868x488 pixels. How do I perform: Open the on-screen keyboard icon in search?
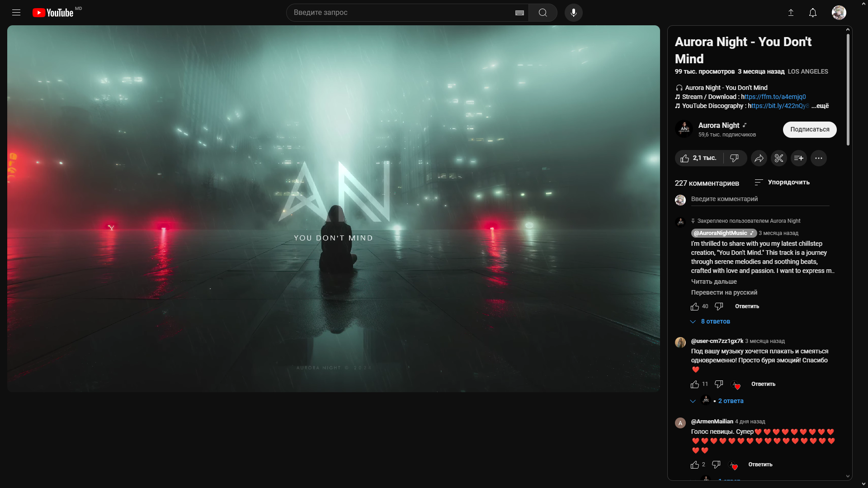[519, 13]
